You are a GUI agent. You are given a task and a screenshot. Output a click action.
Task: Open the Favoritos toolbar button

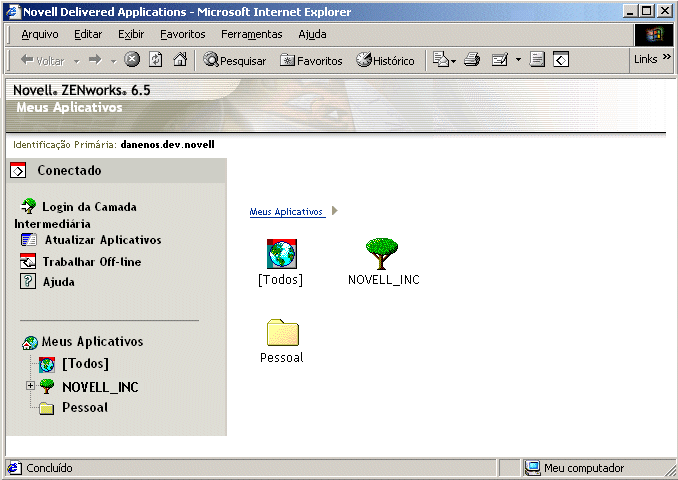pyautogui.click(x=311, y=60)
